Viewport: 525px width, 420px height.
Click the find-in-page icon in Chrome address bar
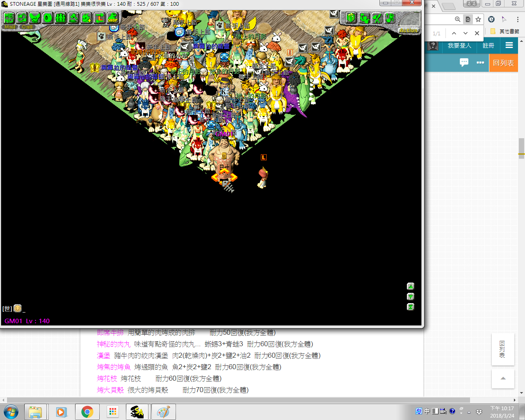(x=468, y=19)
